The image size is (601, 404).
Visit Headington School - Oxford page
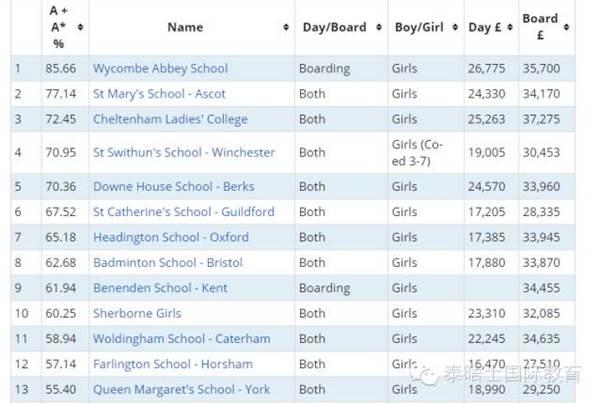click(171, 237)
